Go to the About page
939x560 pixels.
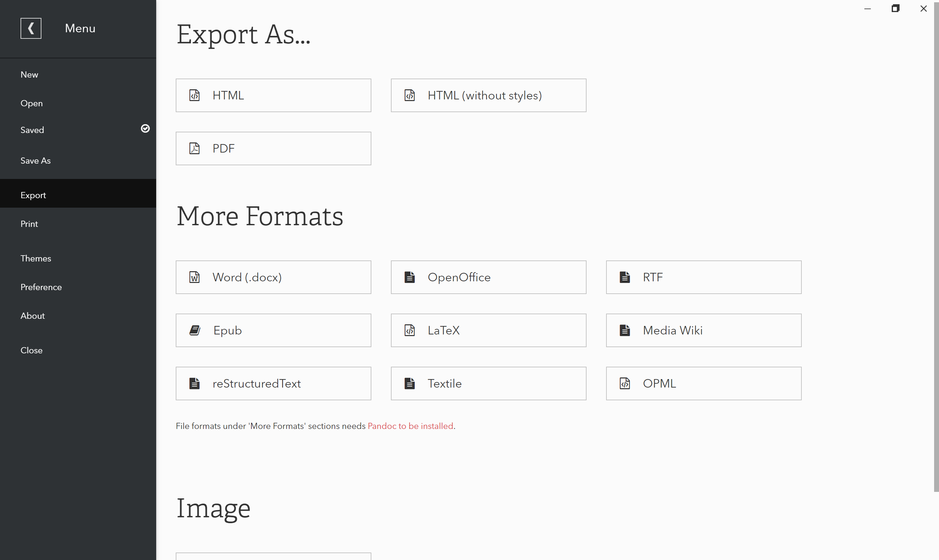pyautogui.click(x=33, y=316)
